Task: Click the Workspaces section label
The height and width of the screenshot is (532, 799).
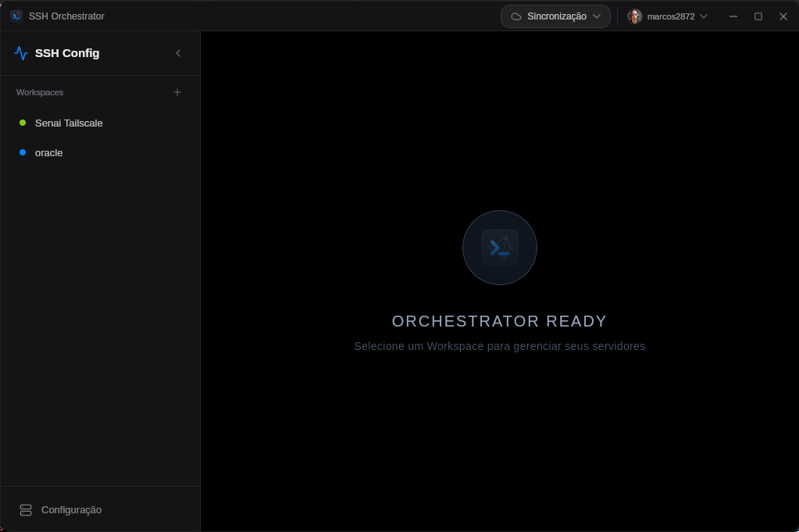Action: point(40,92)
